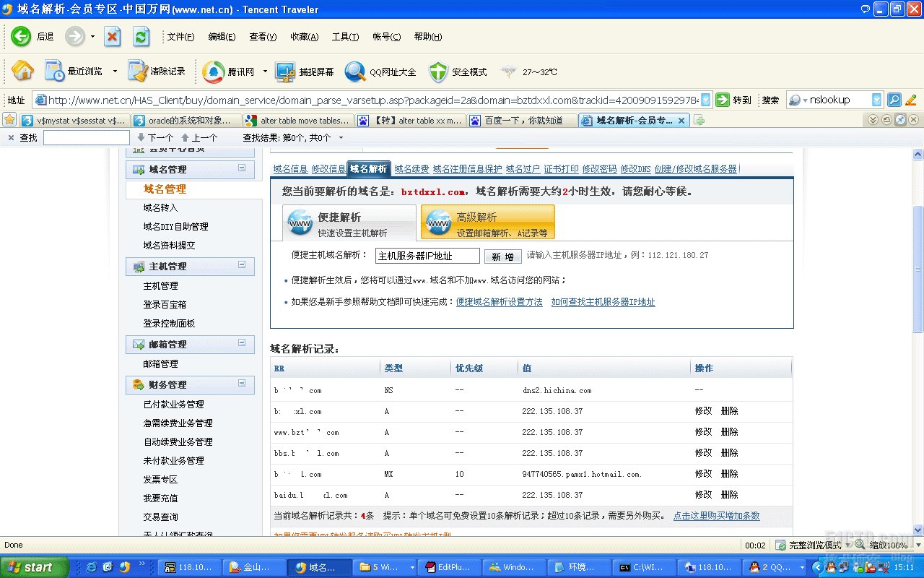Viewport: 924px width, 578px height.
Task: Click 删除 for baidu A record
Action: pyautogui.click(x=729, y=495)
